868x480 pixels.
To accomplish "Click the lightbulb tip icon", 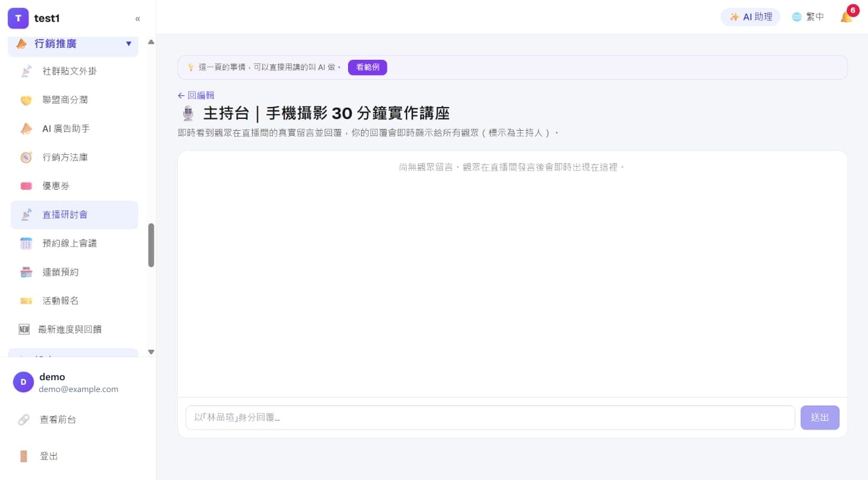I will tap(191, 67).
